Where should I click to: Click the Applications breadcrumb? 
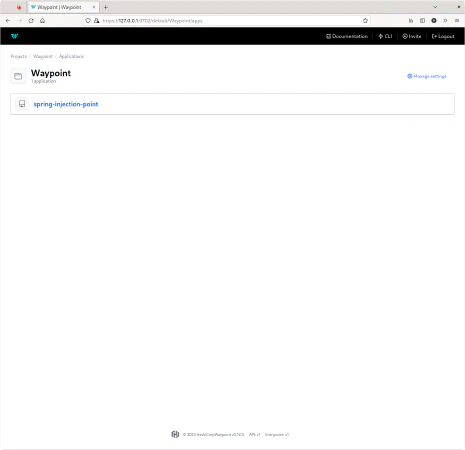click(71, 56)
